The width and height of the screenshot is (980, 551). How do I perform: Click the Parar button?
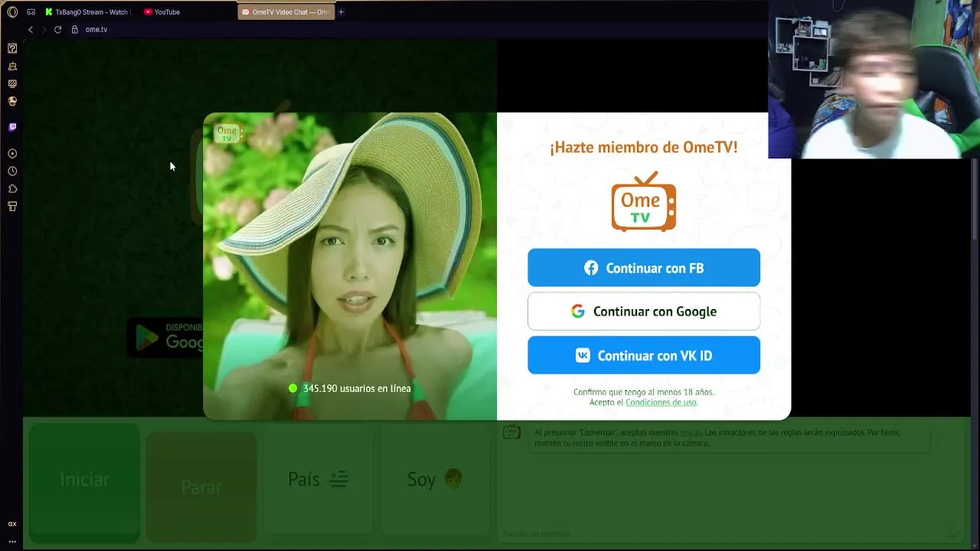tap(201, 487)
